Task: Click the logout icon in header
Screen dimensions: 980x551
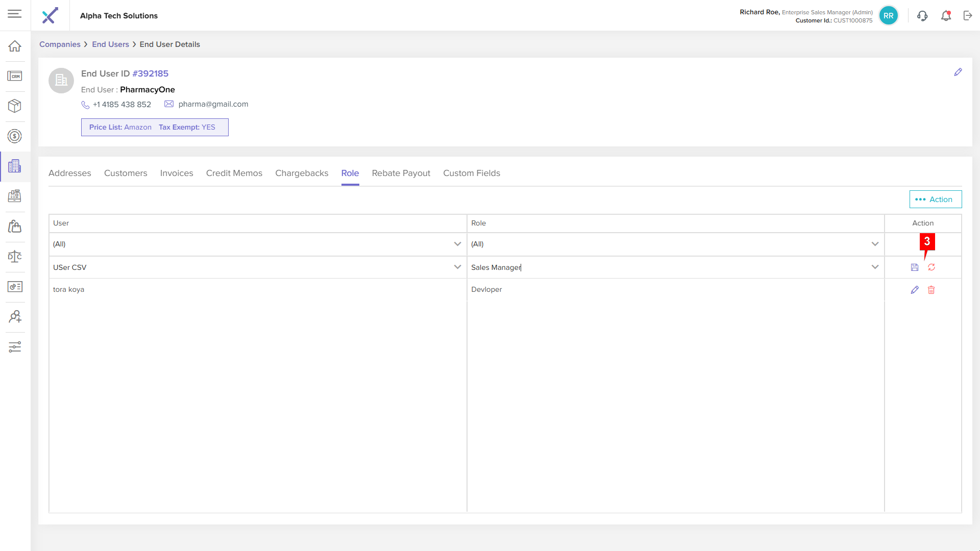Action: click(x=968, y=16)
